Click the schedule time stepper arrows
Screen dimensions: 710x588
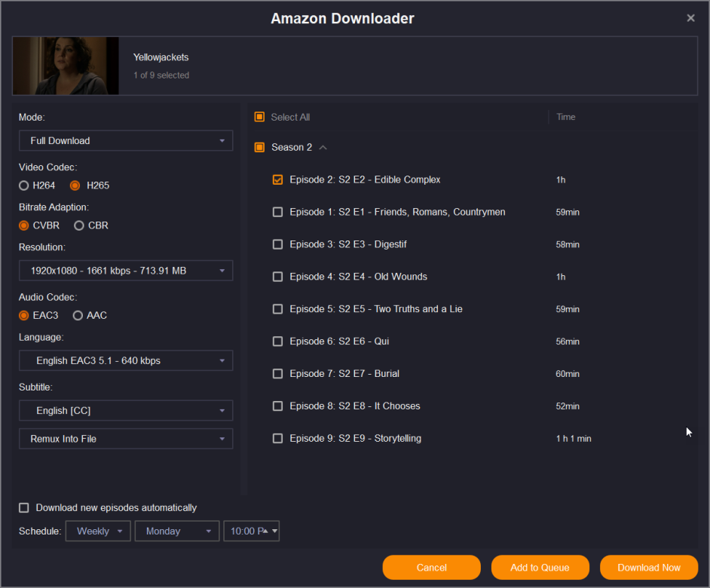[x=265, y=531]
